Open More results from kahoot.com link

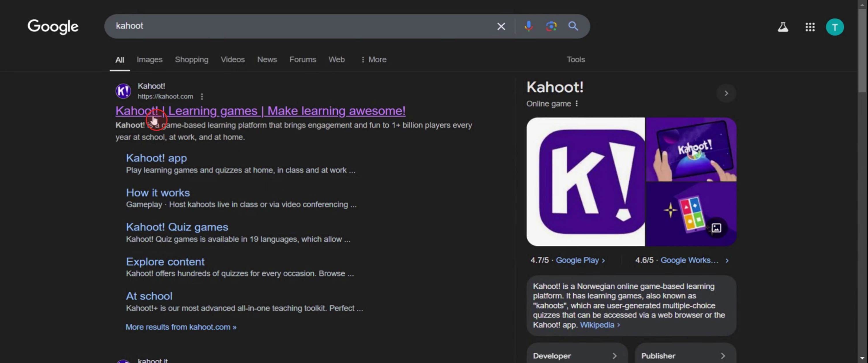tap(181, 327)
